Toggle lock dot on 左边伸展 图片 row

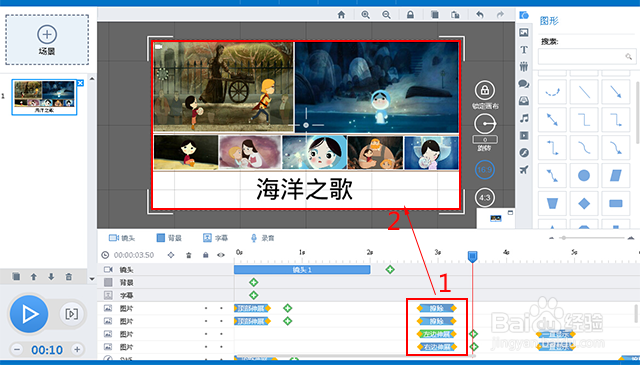pos(206,334)
